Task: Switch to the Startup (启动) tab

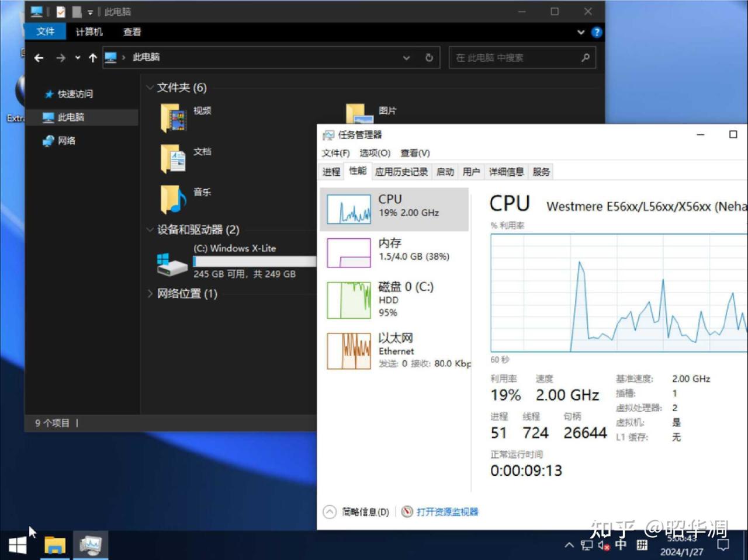Action: coord(445,172)
